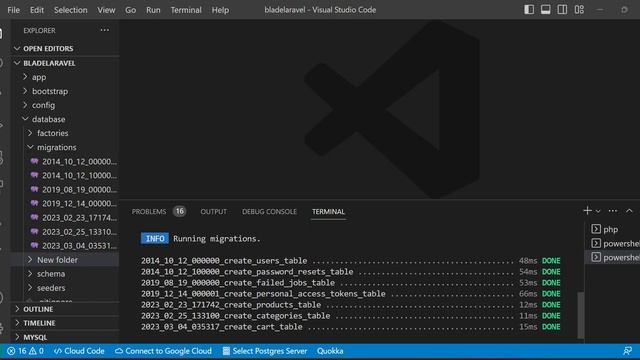The width and height of the screenshot is (640, 360).
Task: Open migration file 2023_02_25_13310
Action: (x=65, y=232)
